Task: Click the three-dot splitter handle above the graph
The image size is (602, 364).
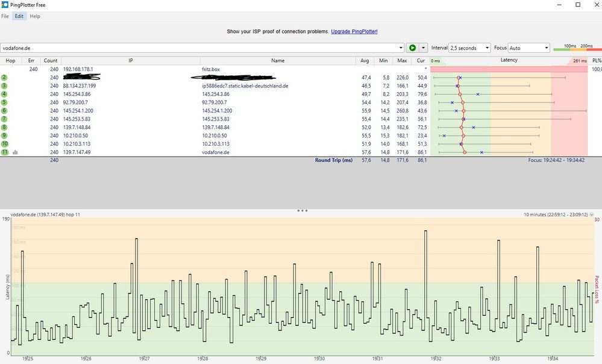Action: [302, 210]
